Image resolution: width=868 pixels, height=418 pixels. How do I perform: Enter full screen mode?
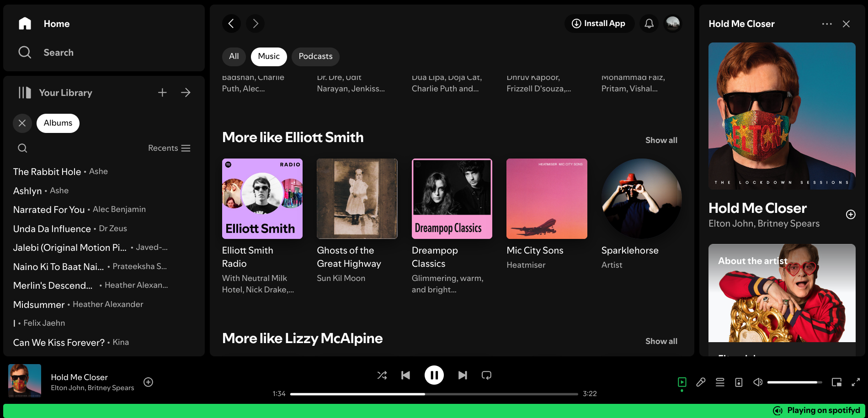tap(856, 382)
